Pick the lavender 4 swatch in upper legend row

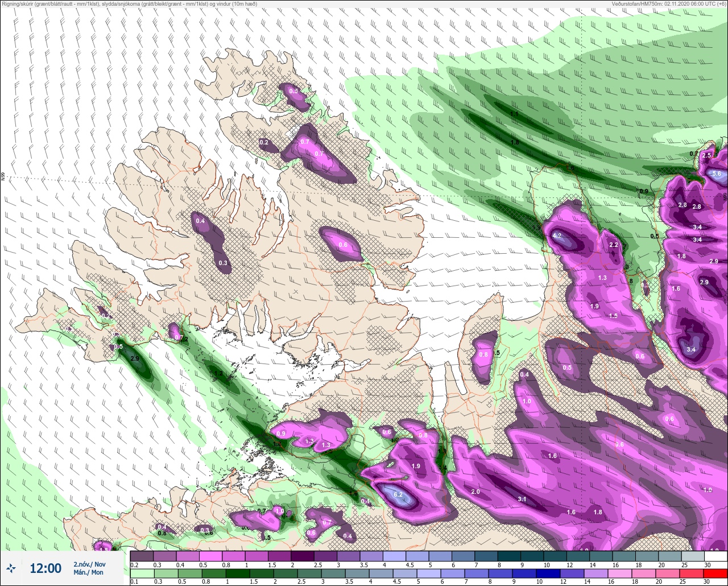[x=395, y=556]
